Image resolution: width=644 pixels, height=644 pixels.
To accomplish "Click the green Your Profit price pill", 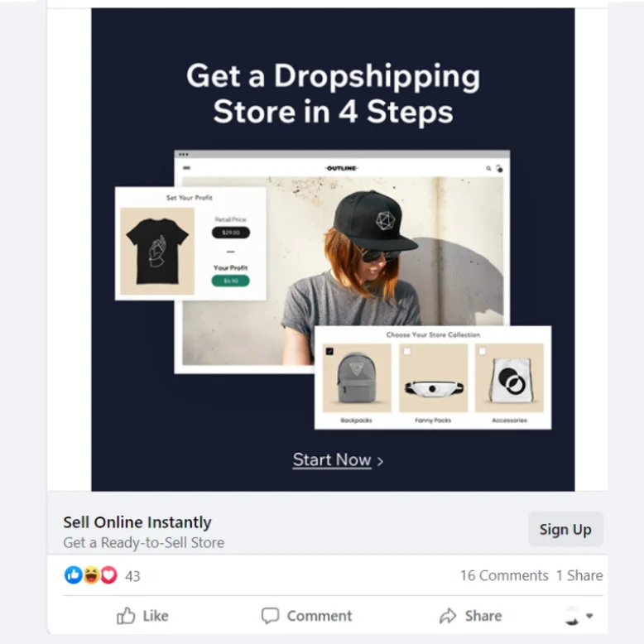I will [x=230, y=281].
